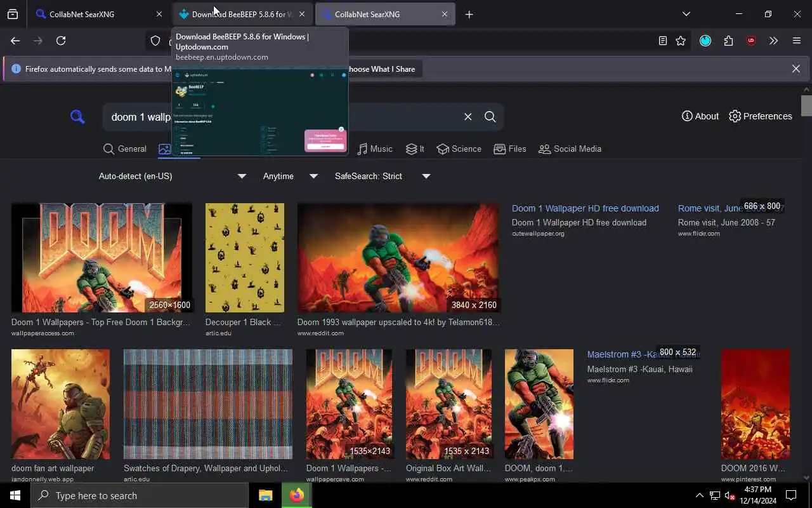
Task: Expand the Anytime time range dropdown
Action: [290, 176]
